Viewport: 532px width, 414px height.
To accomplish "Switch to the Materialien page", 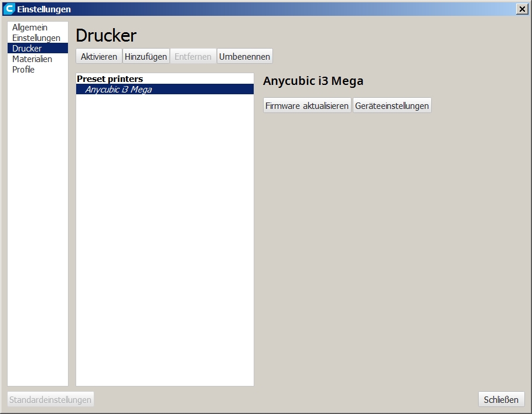I will coord(32,59).
